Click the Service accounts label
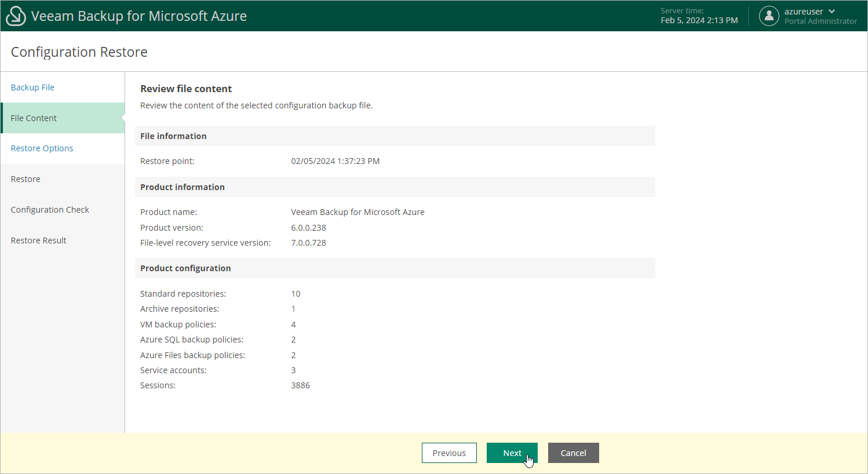Viewport: 868px width, 474px height. click(173, 370)
